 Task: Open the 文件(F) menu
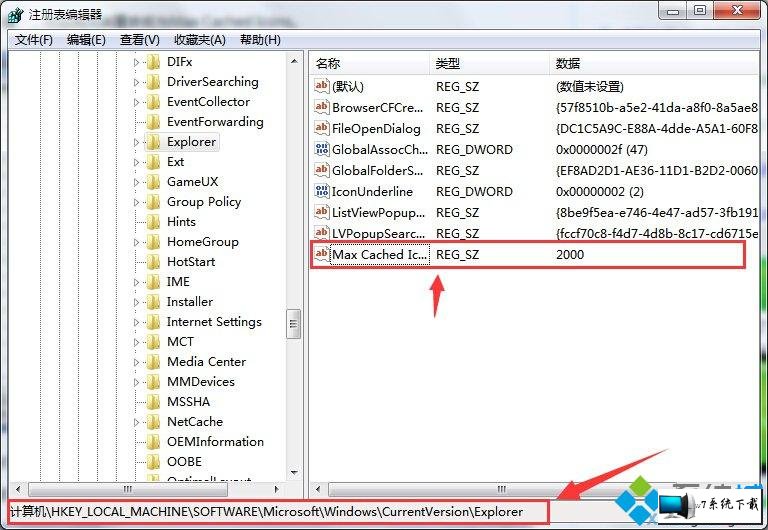33,40
